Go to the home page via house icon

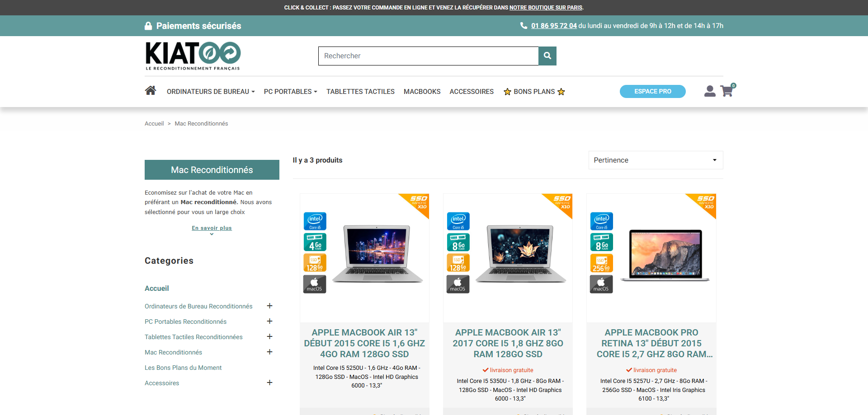click(151, 91)
